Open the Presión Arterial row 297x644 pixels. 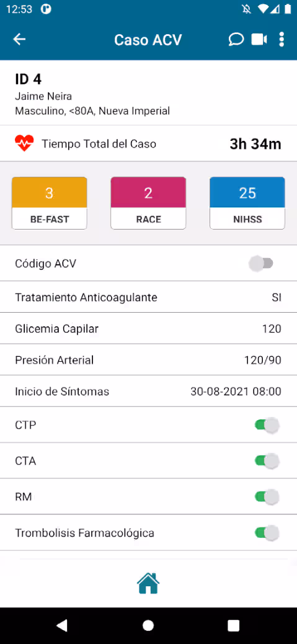[x=149, y=360]
